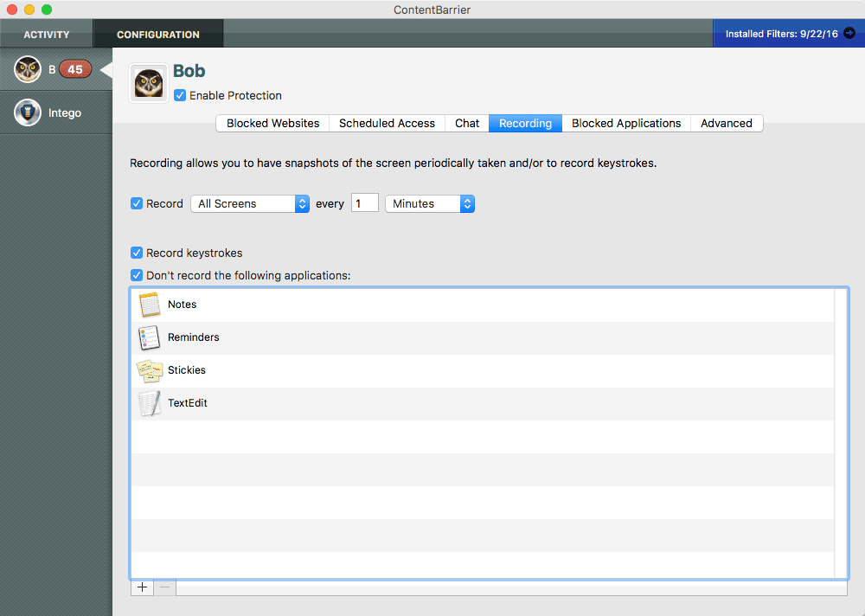Click the recording interval number field
The image size is (865, 616).
365,203
